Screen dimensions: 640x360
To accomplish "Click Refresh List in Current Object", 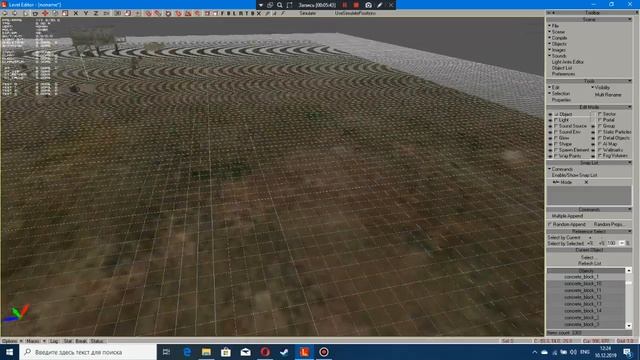I will [589, 264].
